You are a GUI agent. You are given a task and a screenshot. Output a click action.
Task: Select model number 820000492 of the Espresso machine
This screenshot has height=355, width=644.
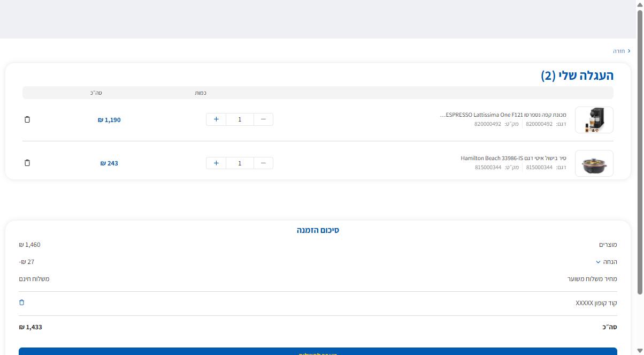click(539, 124)
